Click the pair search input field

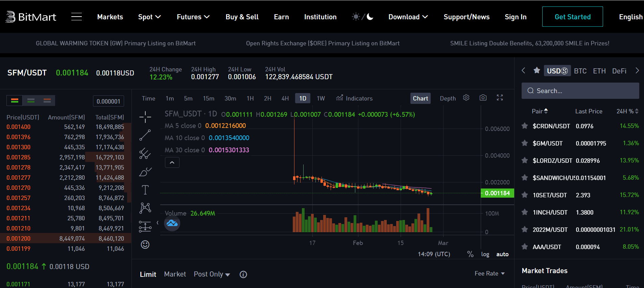[580, 91]
